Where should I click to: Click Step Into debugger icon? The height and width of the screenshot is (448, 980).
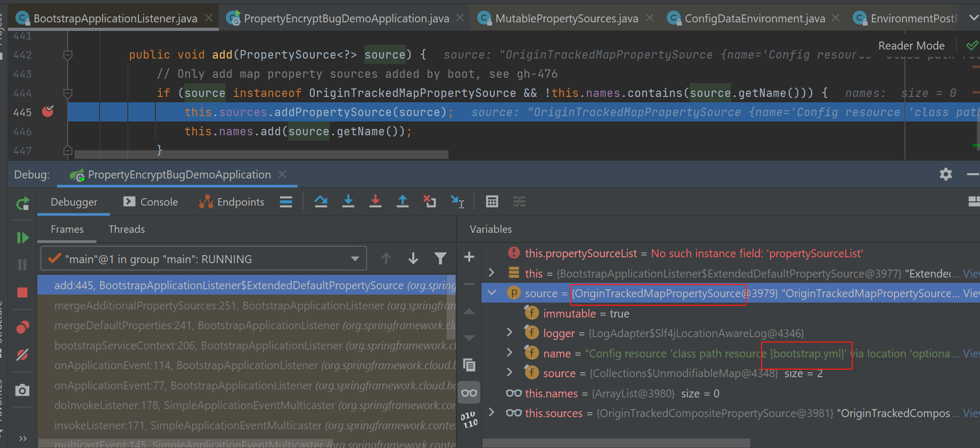coord(348,201)
